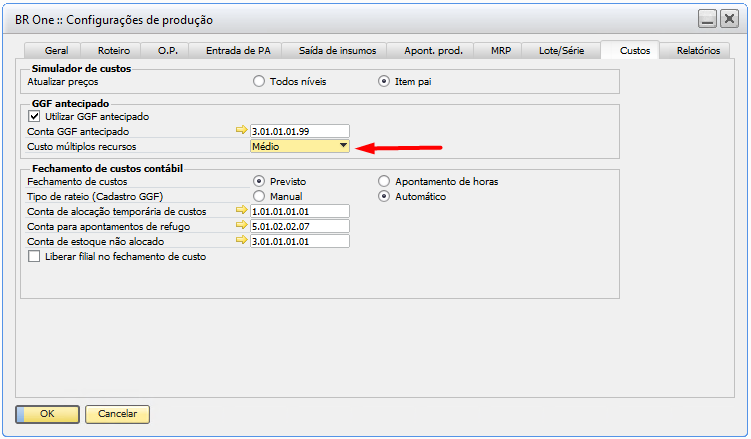Click the Cancelar button
This screenshot has width=751, height=439.
[x=117, y=414]
